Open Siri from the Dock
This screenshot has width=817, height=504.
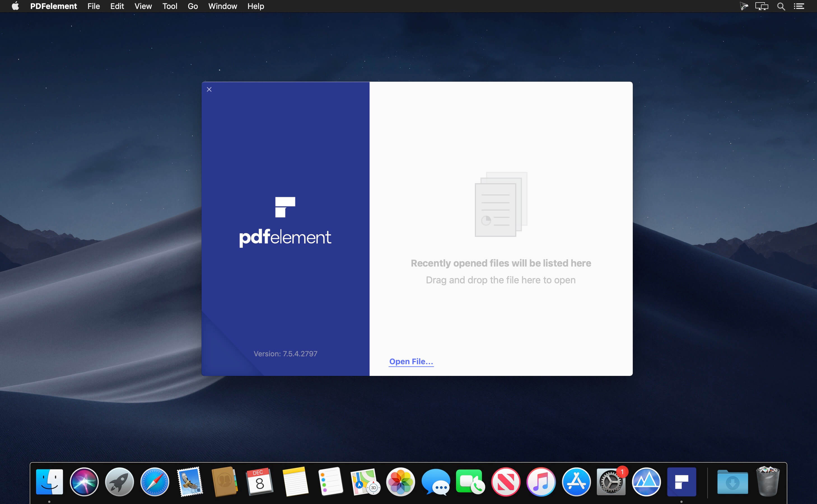[84, 482]
